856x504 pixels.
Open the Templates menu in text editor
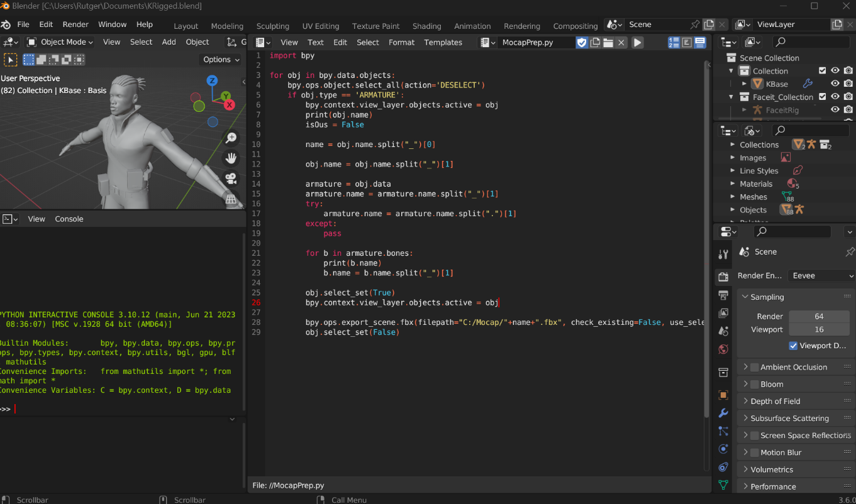(x=443, y=43)
